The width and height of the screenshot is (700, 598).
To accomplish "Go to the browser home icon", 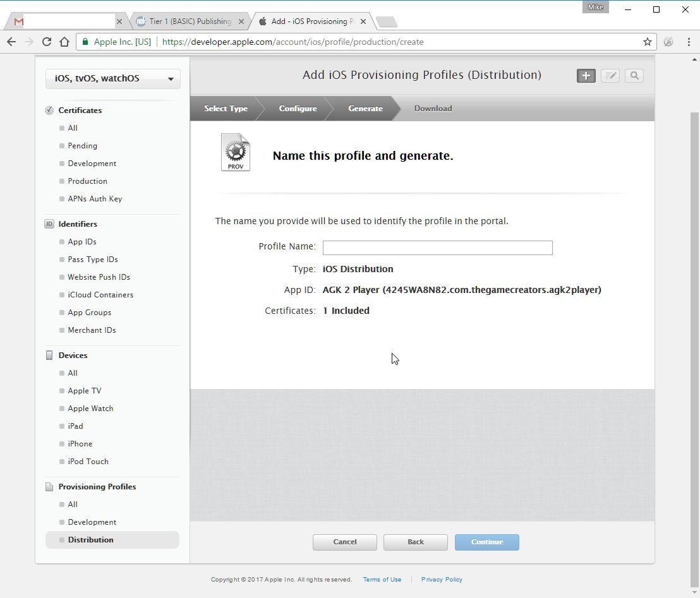I will tap(64, 42).
